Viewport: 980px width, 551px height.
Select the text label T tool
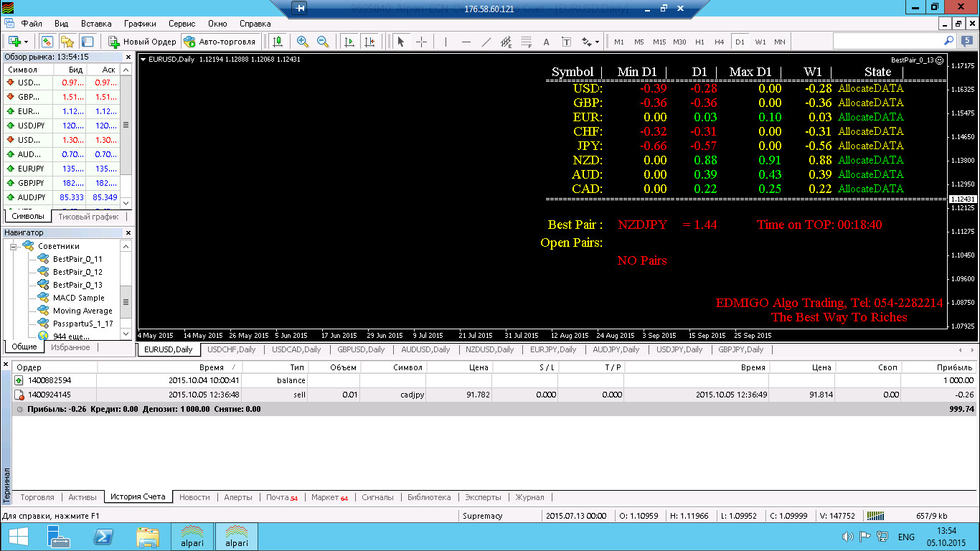[x=566, y=42]
